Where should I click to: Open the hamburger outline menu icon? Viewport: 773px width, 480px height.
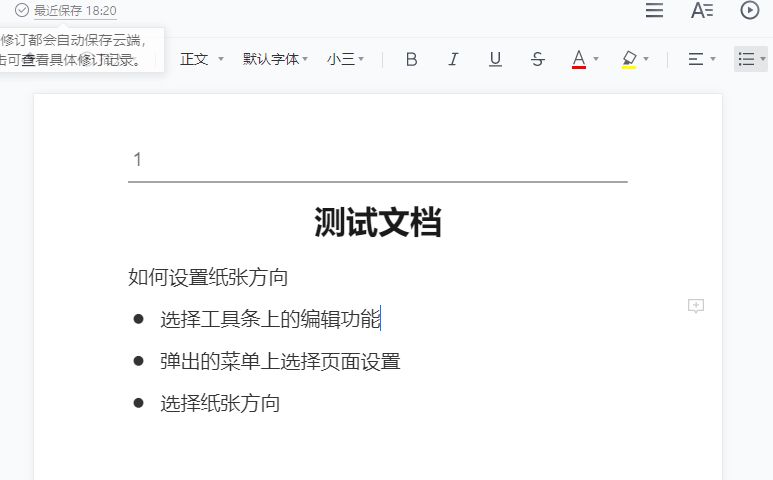click(x=654, y=11)
